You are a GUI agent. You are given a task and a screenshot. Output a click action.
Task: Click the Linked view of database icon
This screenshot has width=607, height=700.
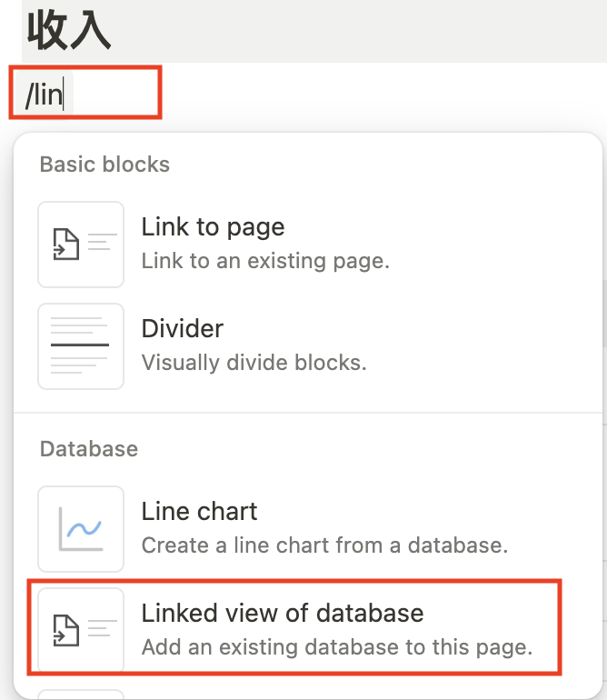tap(80, 630)
